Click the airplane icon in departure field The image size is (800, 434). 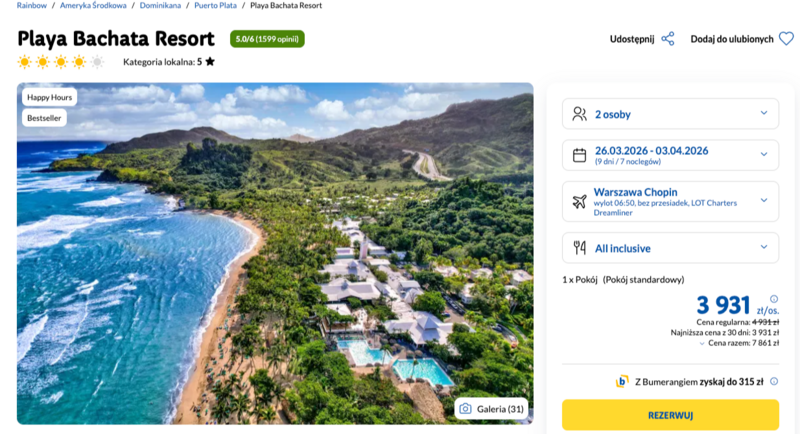click(x=579, y=201)
